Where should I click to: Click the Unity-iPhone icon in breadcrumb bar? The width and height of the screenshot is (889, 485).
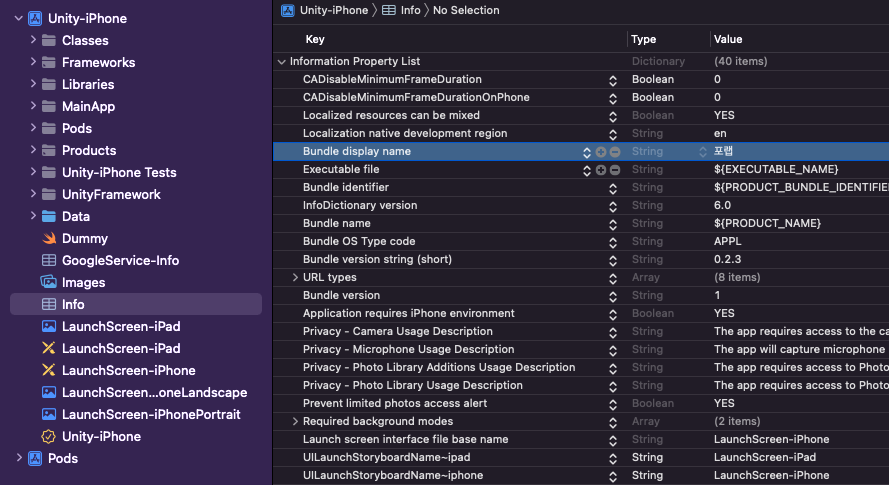(x=288, y=10)
